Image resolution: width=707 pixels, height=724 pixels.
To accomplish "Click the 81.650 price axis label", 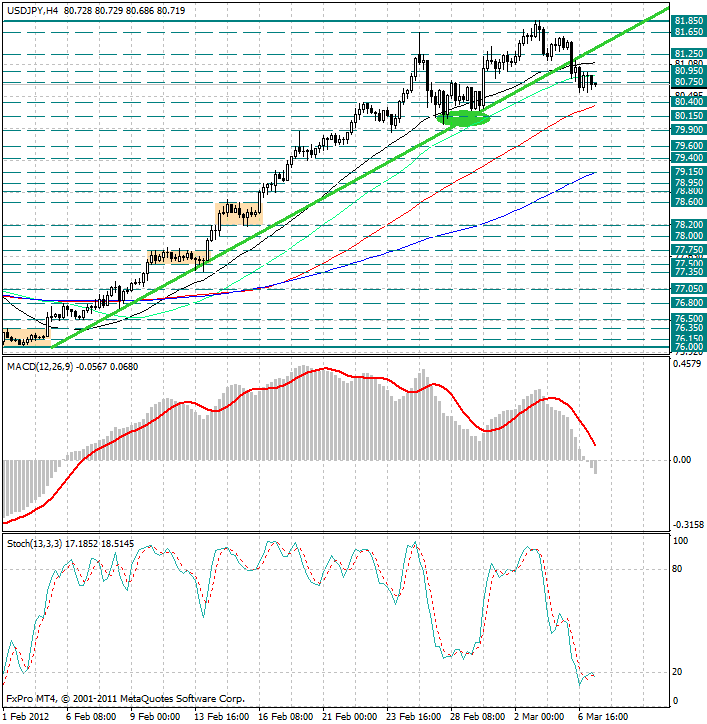I will pos(689,32).
